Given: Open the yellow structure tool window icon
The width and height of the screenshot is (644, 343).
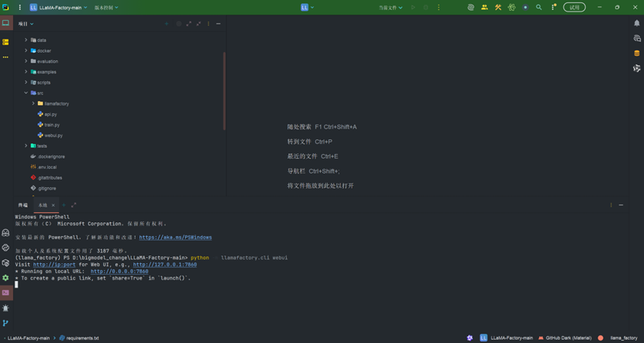Looking at the screenshot, I should coord(5,42).
